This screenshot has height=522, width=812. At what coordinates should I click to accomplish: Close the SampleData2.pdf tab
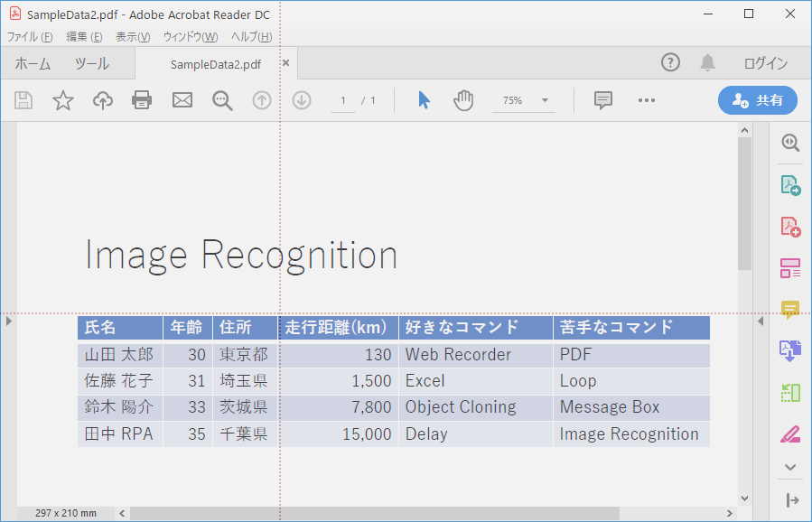(x=285, y=63)
